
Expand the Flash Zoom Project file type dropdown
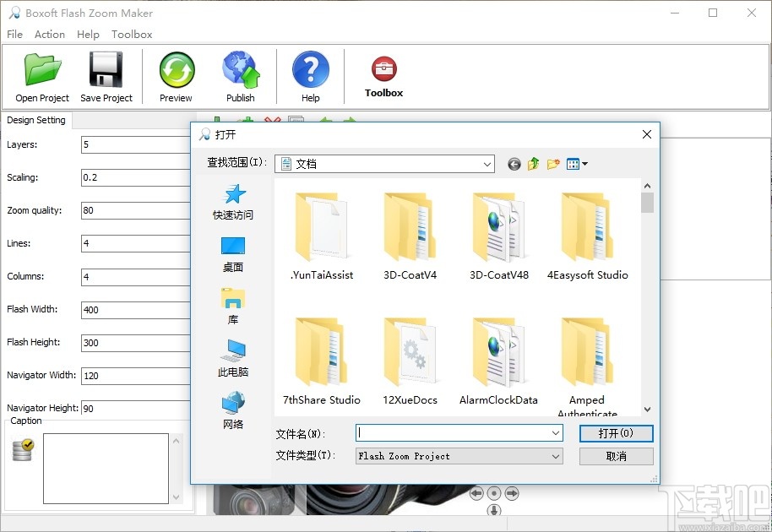[x=556, y=455]
